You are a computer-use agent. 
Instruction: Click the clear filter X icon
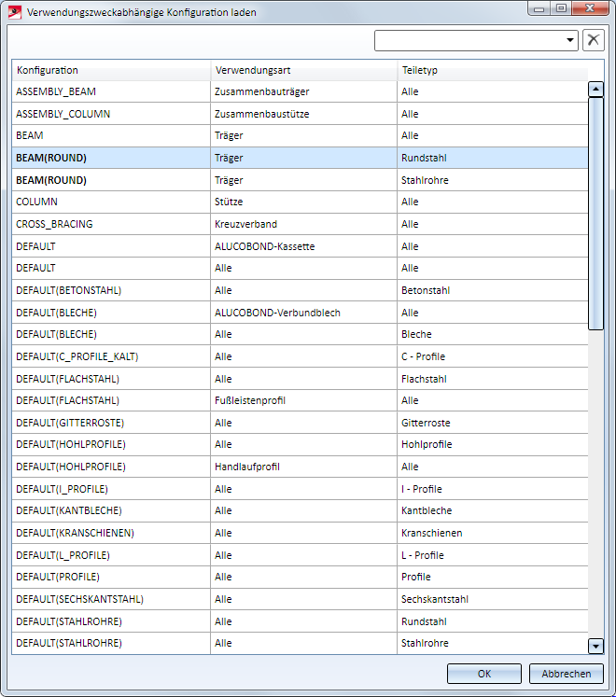594,40
